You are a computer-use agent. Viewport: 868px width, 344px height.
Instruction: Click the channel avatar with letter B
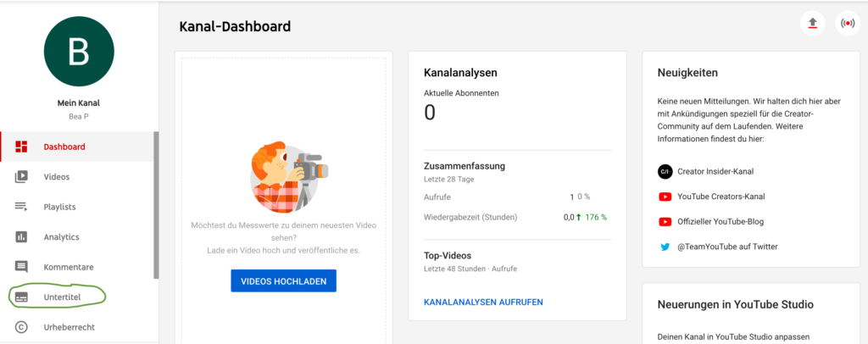click(78, 52)
